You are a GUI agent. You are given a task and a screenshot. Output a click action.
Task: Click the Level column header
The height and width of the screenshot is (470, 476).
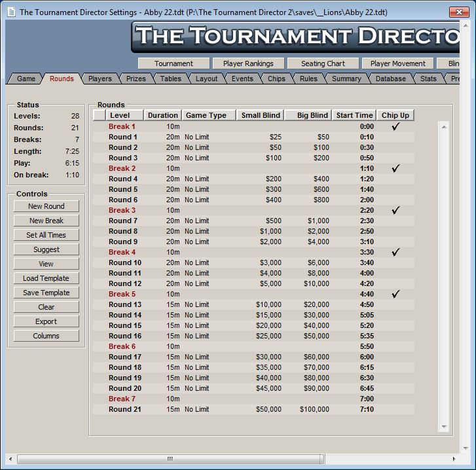[x=124, y=115]
